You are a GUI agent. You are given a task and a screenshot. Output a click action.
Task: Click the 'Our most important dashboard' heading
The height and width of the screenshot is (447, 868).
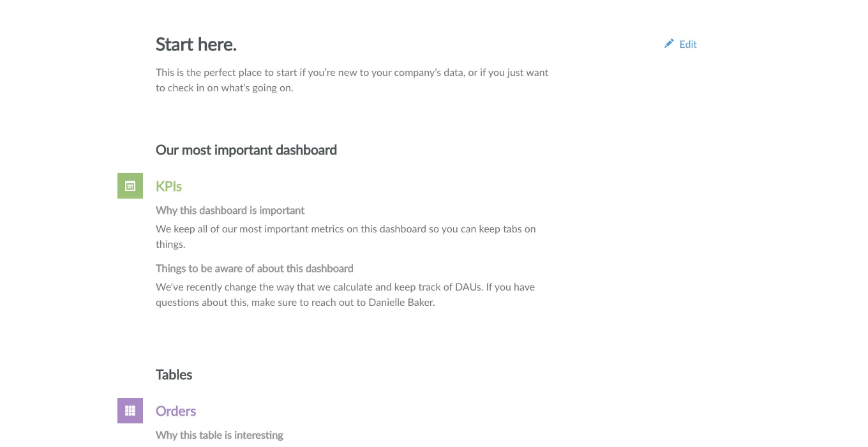pos(246,150)
